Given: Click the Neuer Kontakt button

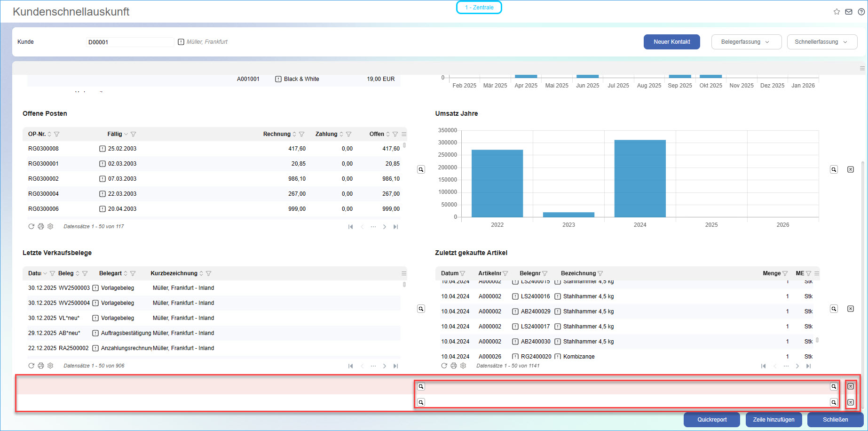Looking at the screenshot, I should point(671,42).
